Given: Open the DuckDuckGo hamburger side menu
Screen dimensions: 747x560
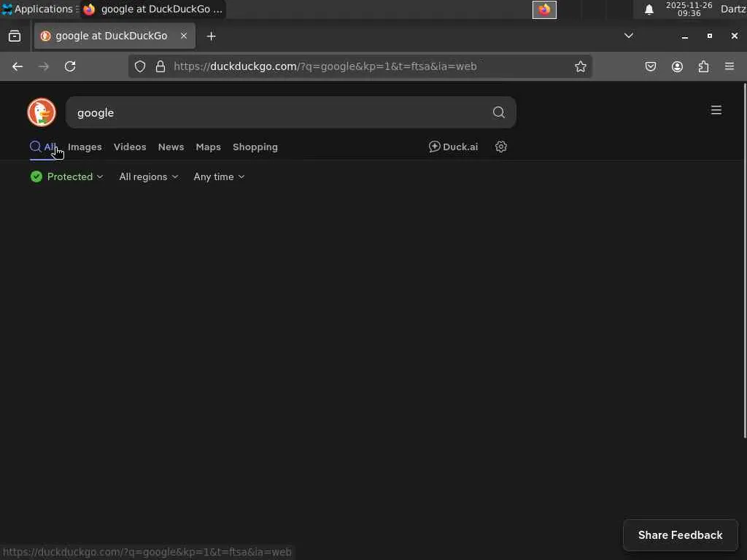Looking at the screenshot, I should tap(716, 110).
